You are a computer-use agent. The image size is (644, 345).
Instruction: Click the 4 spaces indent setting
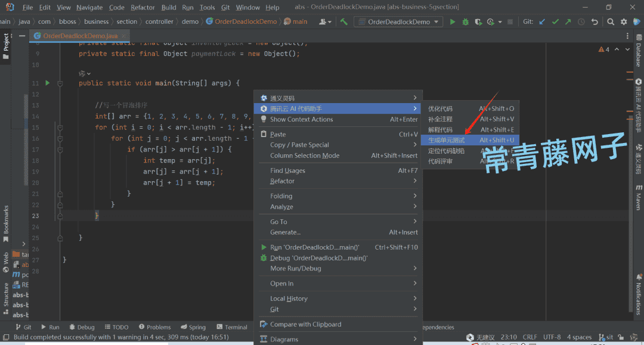click(x=579, y=337)
